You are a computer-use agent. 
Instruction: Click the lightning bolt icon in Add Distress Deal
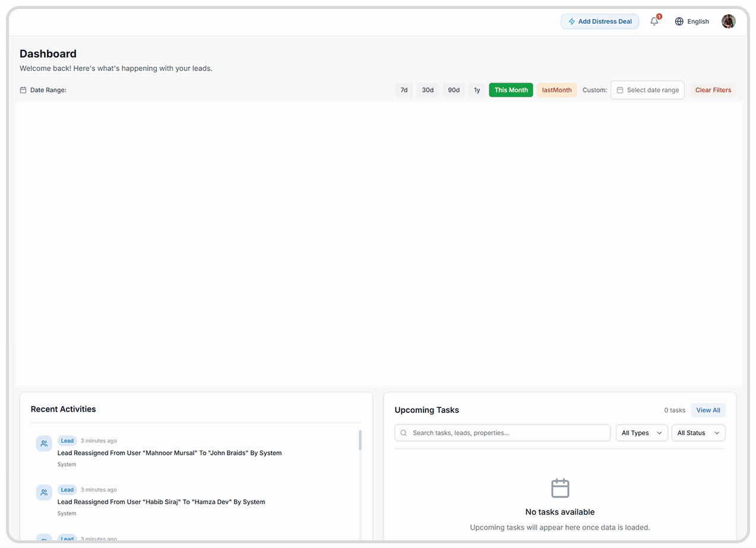(x=572, y=21)
